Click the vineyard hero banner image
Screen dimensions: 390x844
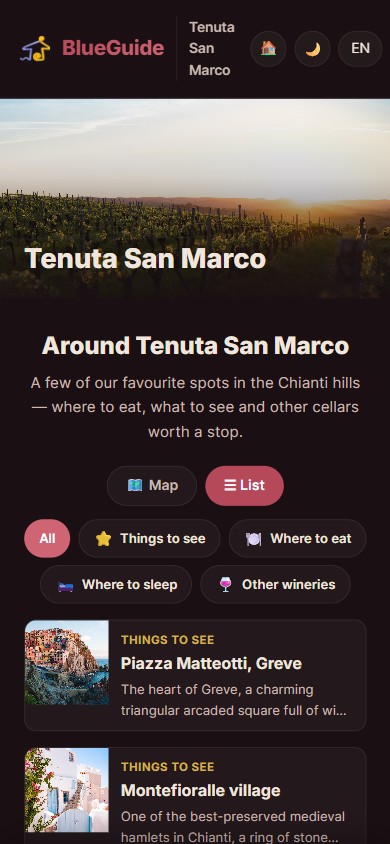pos(195,198)
